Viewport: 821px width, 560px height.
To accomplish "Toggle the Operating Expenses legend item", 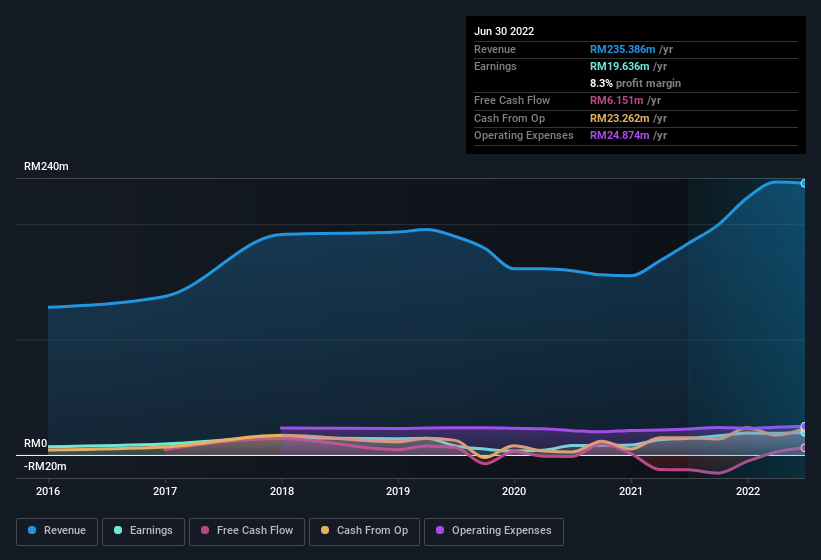I will pyautogui.click(x=493, y=530).
